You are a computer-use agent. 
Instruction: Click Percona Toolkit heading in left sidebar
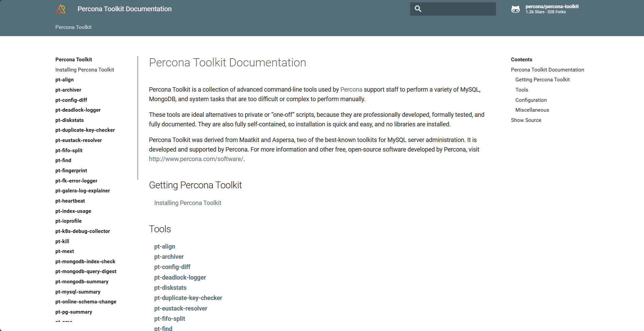(x=73, y=60)
